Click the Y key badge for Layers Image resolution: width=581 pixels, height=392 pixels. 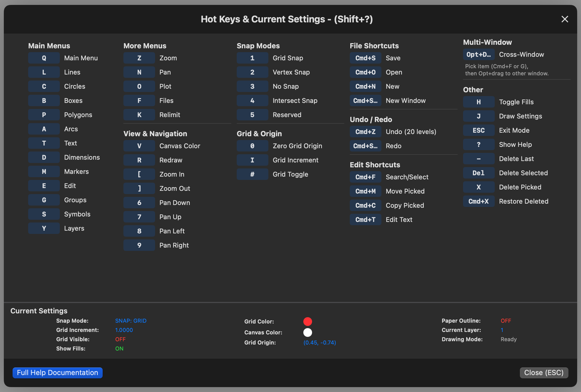[x=44, y=228]
